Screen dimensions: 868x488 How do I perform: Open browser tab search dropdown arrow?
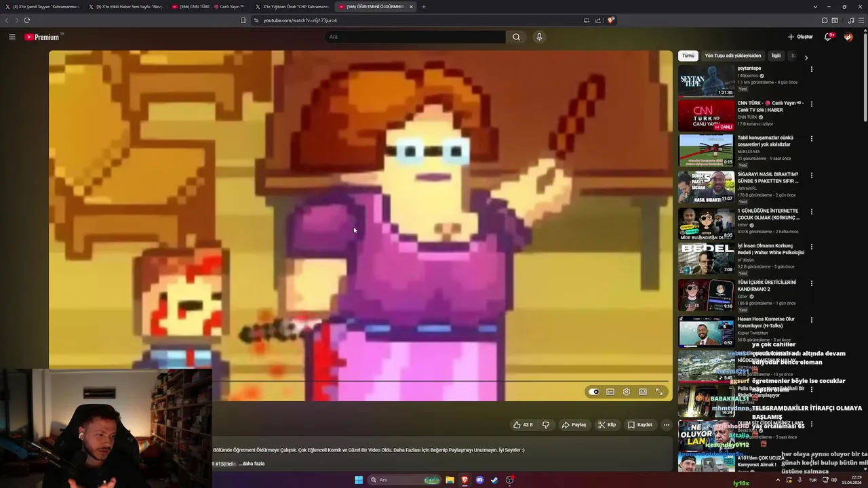[x=815, y=7]
